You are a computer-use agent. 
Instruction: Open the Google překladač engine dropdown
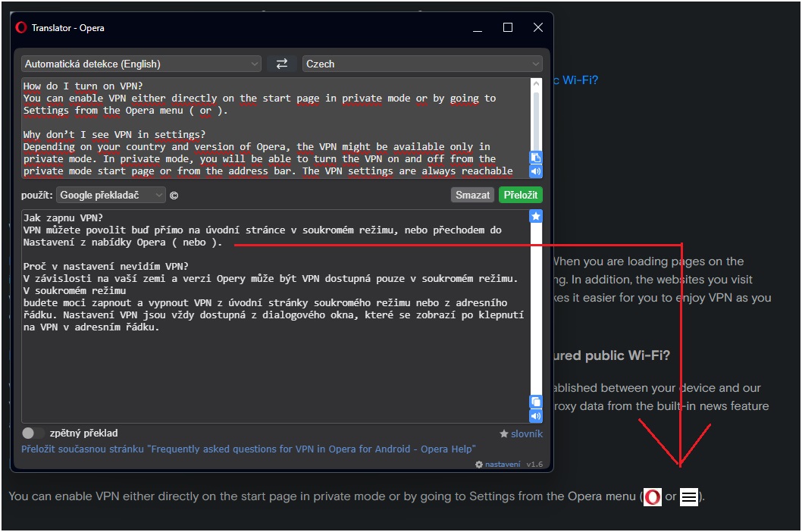[111, 196]
